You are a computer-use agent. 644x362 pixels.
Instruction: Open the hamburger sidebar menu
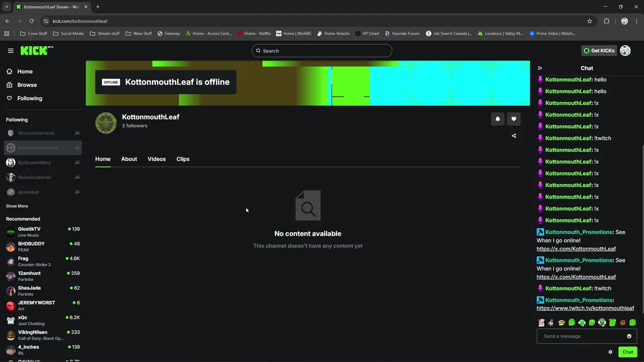tap(11, 51)
